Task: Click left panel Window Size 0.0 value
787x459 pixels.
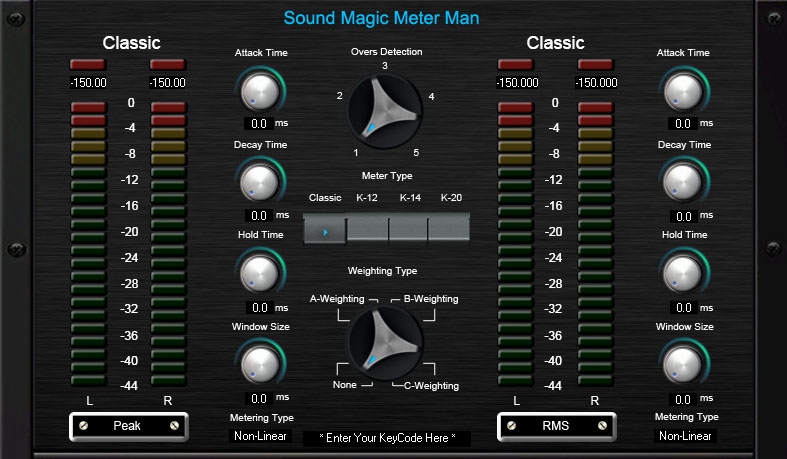Action: pos(259,399)
